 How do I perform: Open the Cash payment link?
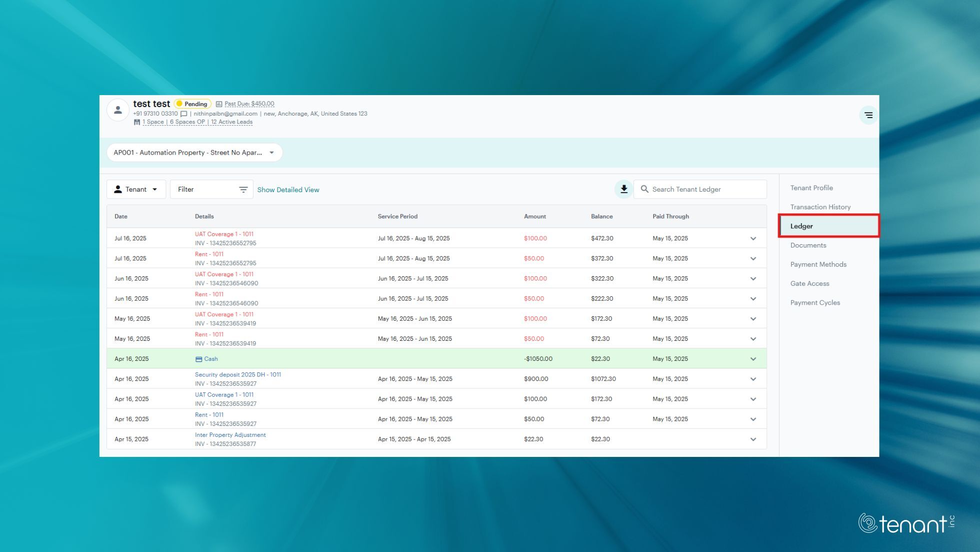click(x=211, y=359)
